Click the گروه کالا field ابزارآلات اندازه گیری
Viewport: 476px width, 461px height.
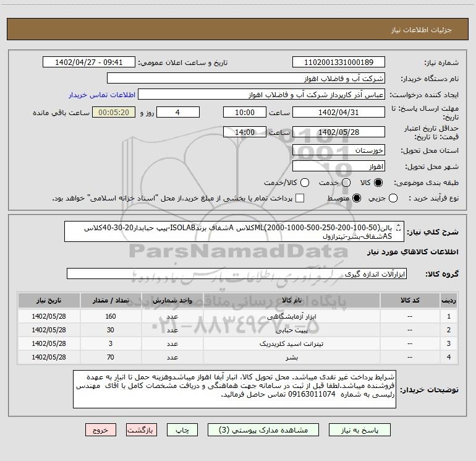tap(237, 274)
